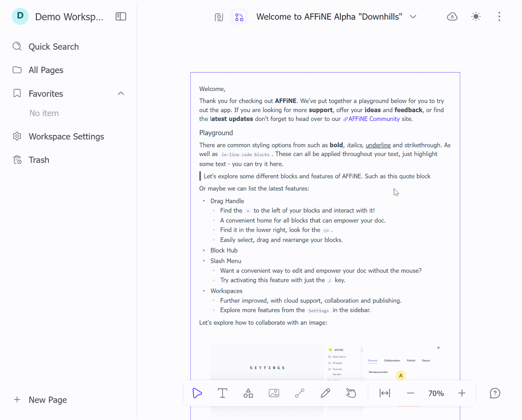Choose the Image tool

click(x=274, y=393)
